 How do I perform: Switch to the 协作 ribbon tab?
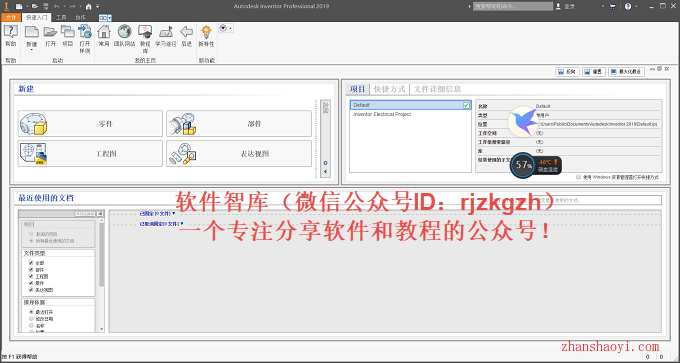click(x=80, y=17)
